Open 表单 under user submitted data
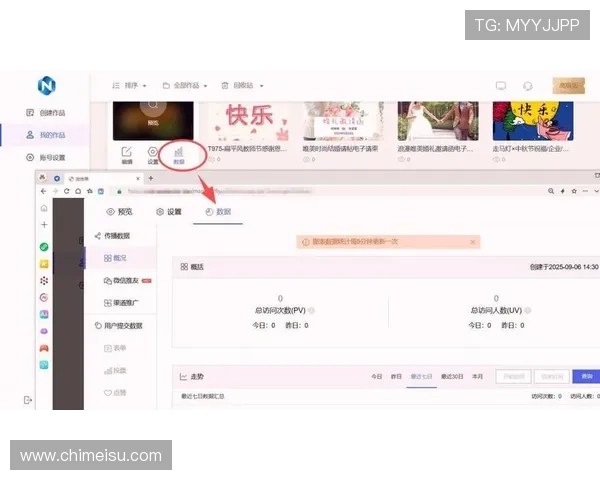600x480 pixels. point(115,348)
